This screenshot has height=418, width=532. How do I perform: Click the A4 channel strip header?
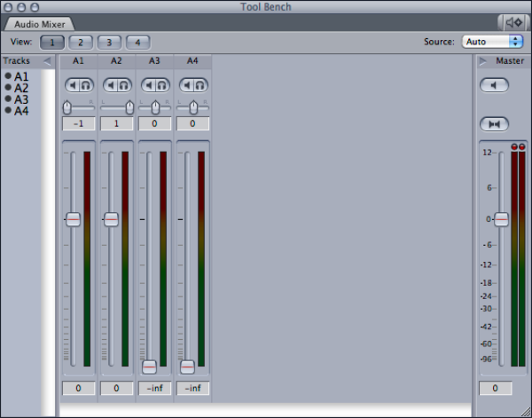192,61
